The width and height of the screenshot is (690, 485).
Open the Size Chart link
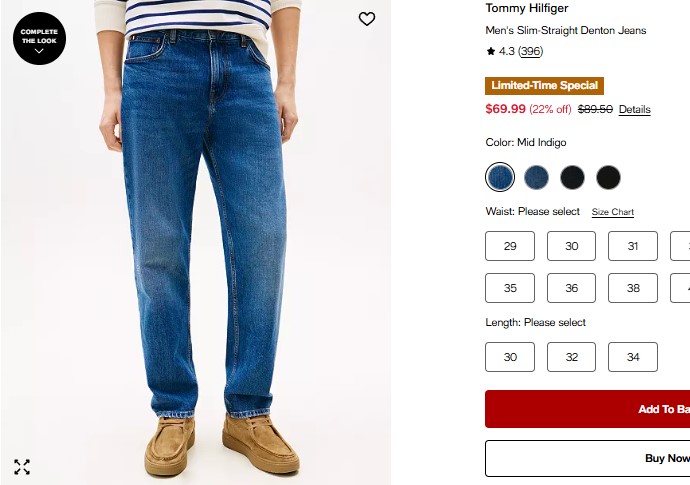(613, 212)
